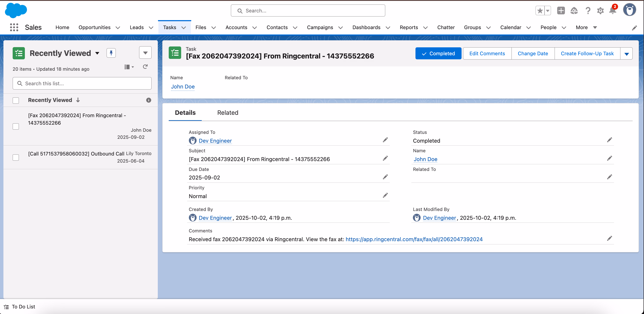Image resolution: width=644 pixels, height=314 pixels.
Task: View notifications with the bell icon
Action: (x=612, y=10)
